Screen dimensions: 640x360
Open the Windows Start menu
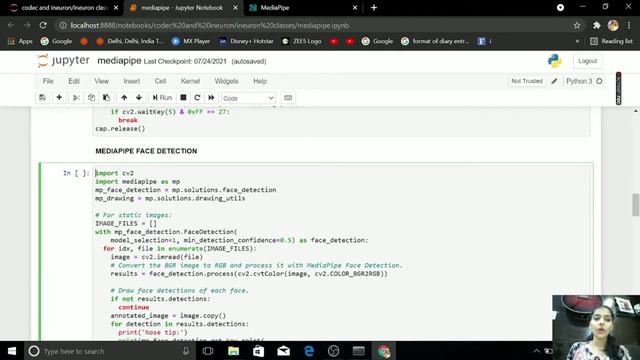click(x=12, y=351)
